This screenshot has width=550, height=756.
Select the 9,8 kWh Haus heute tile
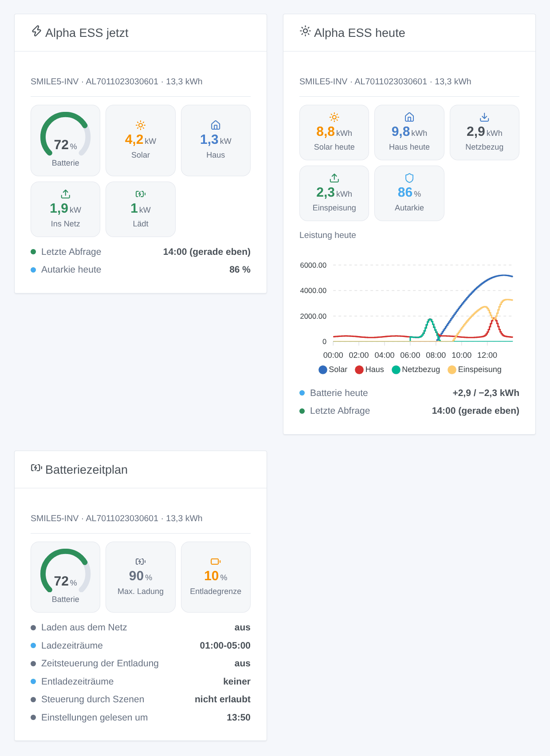point(409,132)
